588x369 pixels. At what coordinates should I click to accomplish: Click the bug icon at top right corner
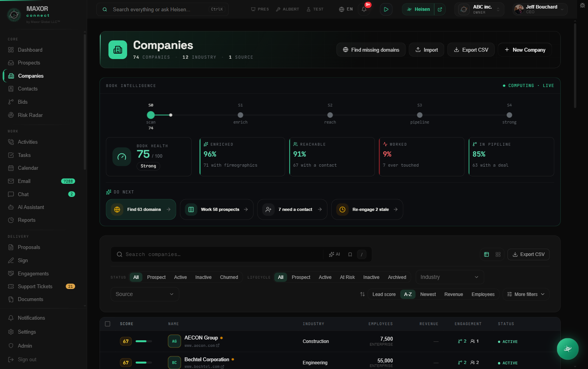coord(582,5)
